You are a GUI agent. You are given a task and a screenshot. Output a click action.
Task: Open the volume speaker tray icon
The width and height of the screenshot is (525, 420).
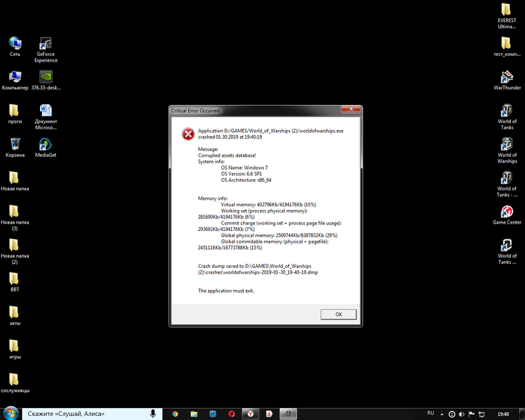pyautogui.click(x=462, y=414)
